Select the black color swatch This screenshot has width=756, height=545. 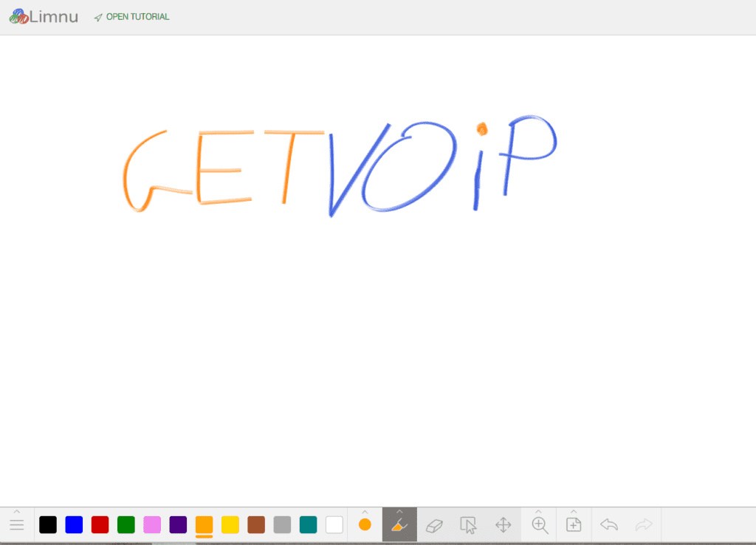[48, 524]
